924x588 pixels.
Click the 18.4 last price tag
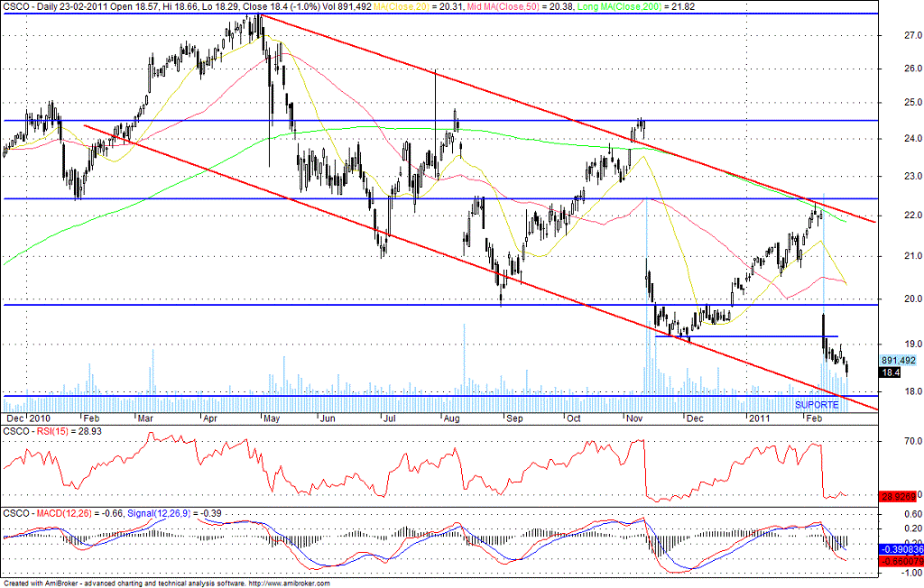pos(890,372)
